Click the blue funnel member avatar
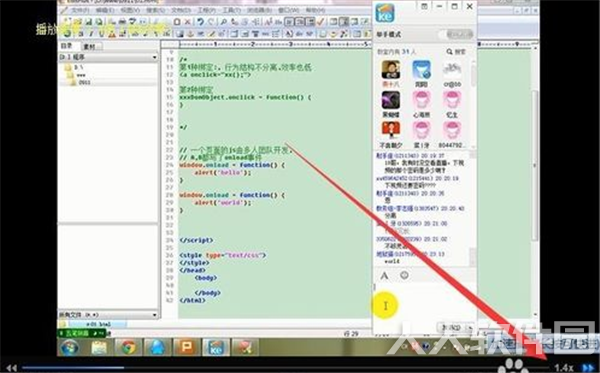 [421, 69]
